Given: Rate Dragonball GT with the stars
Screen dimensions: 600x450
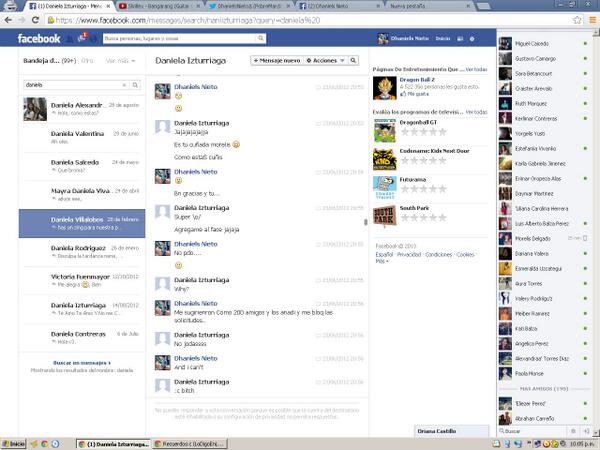Looking at the screenshot, I should pos(423,132).
